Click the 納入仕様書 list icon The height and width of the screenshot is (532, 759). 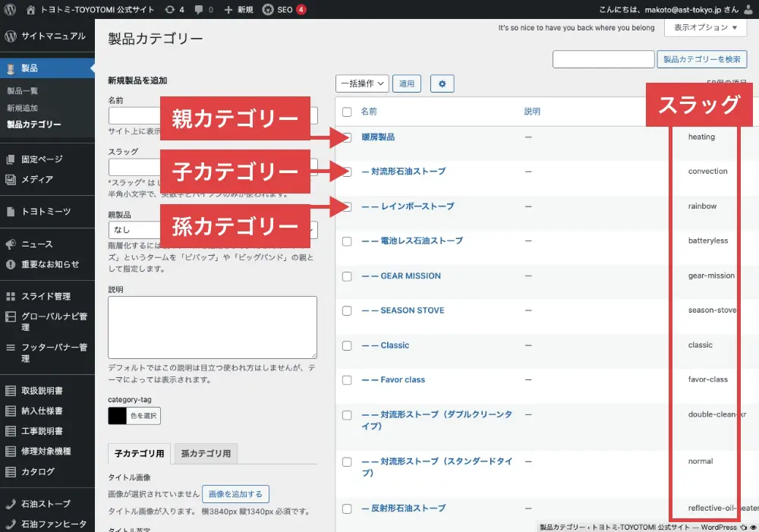(11, 411)
